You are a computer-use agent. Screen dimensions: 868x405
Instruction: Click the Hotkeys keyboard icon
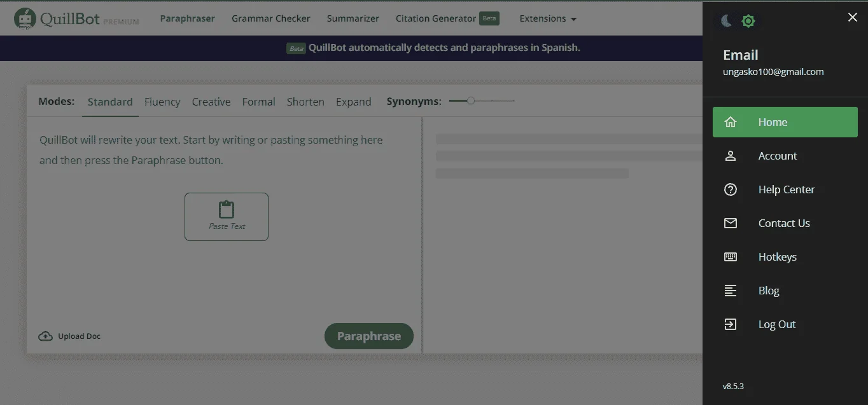(x=731, y=257)
